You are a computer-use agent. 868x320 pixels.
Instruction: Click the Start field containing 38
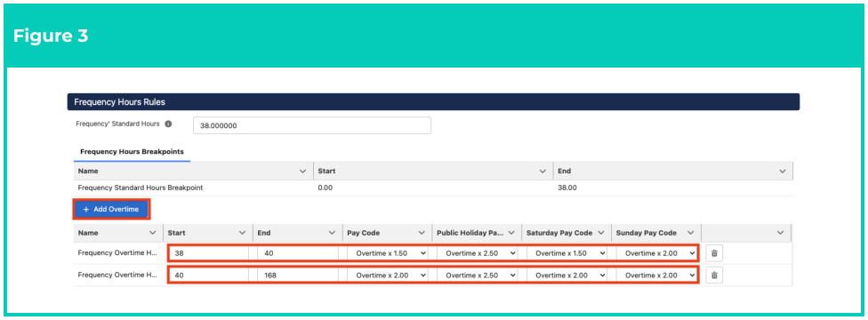tap(209, 253)
